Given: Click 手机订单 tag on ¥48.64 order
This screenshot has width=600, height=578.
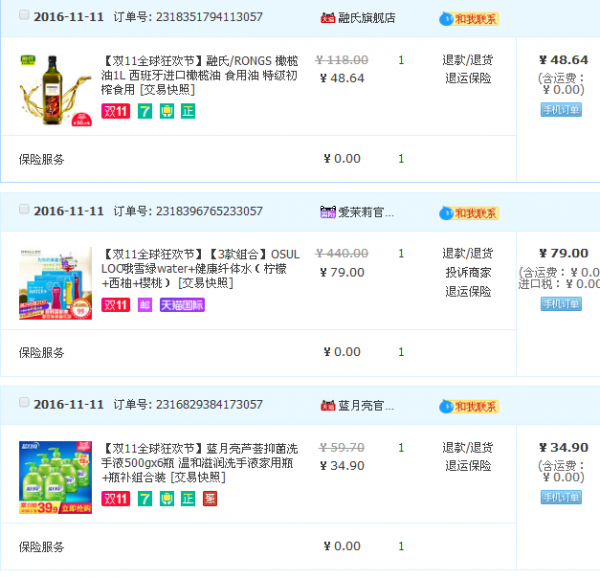Looking at the screenshot, I should pos(561,110).
